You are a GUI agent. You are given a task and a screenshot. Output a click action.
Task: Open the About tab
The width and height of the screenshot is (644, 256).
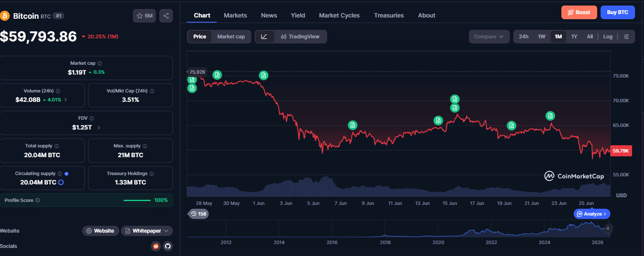click(x=426, y=15)
